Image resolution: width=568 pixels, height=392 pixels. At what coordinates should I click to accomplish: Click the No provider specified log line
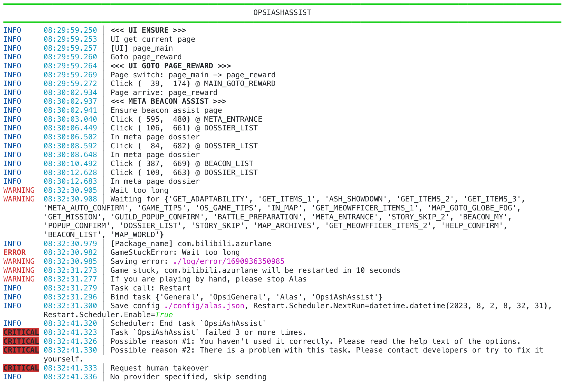[188, 376]
